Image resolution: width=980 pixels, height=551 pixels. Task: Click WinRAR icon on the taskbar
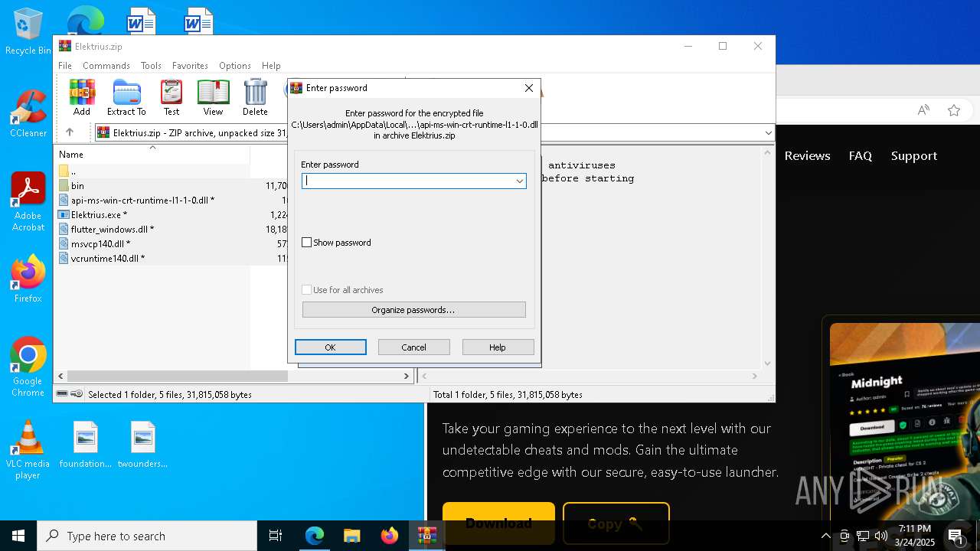coord(427,536)
